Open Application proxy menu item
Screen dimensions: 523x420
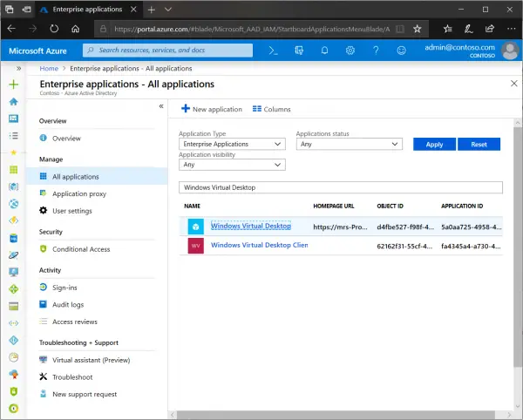(79, 194)
